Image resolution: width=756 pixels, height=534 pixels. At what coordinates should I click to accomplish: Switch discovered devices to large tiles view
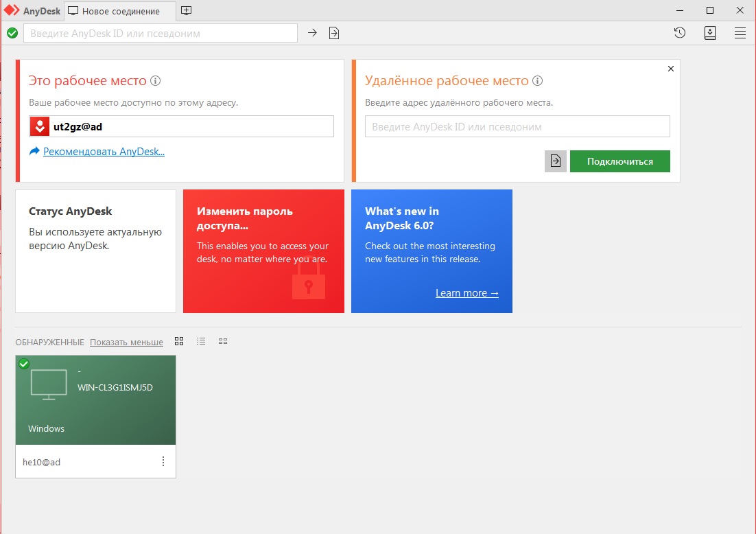pos(179,341)
